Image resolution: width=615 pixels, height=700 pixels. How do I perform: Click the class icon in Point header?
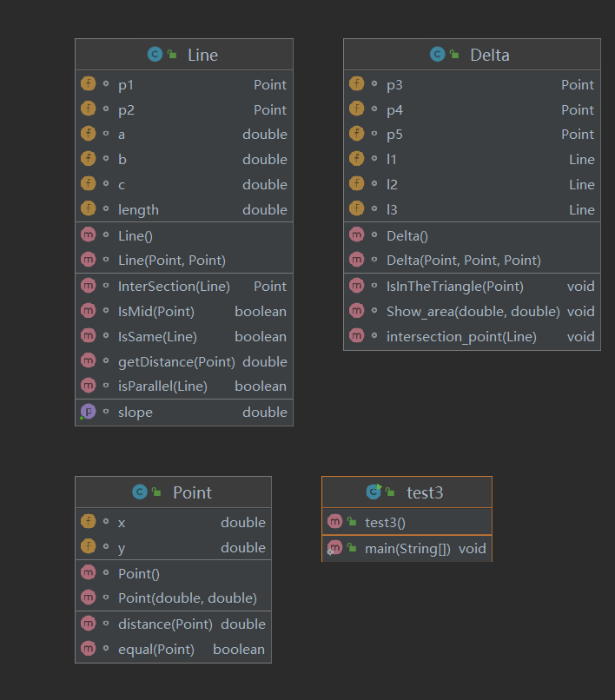tap(140, 492)
